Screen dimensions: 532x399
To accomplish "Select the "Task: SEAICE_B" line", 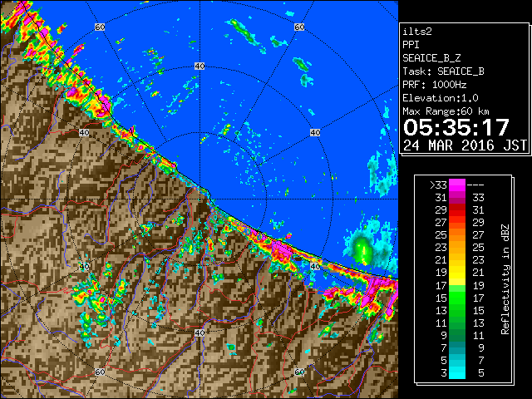I will [x=443, y=71].
